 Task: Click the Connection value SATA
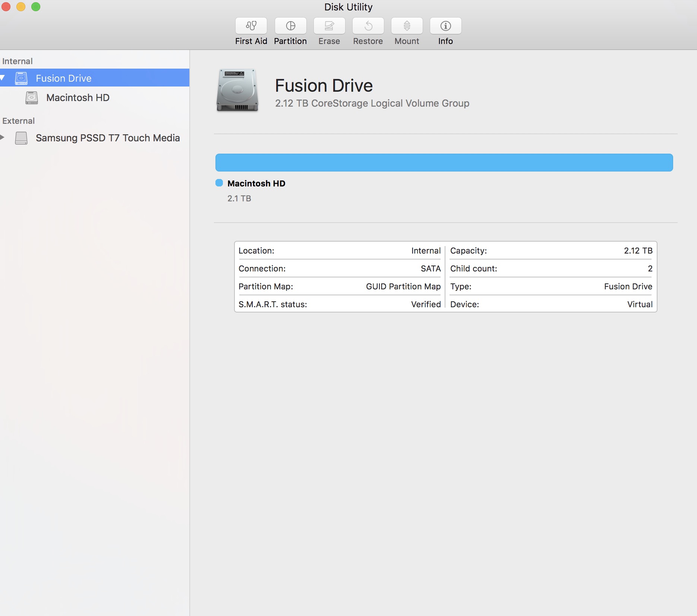tap(431, 268)
